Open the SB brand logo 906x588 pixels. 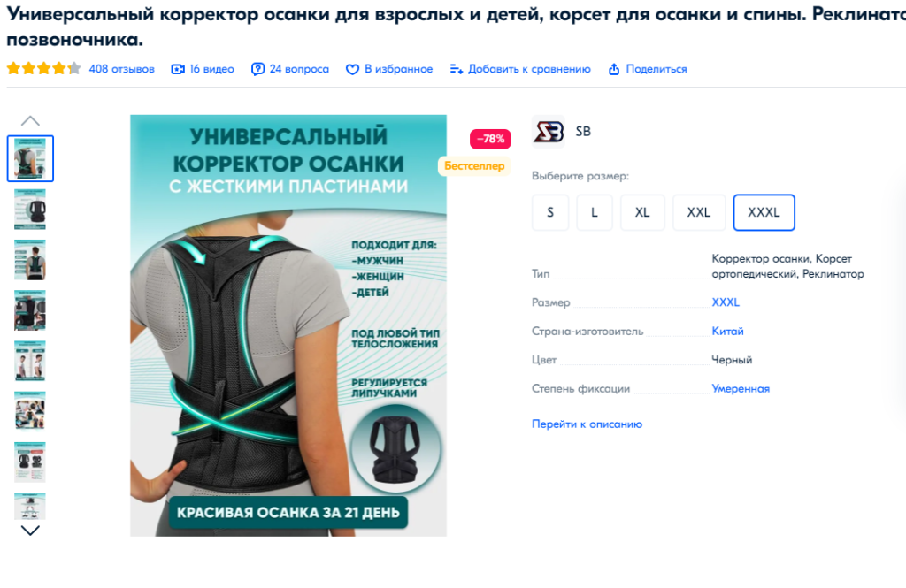click(x=549, y=132)
